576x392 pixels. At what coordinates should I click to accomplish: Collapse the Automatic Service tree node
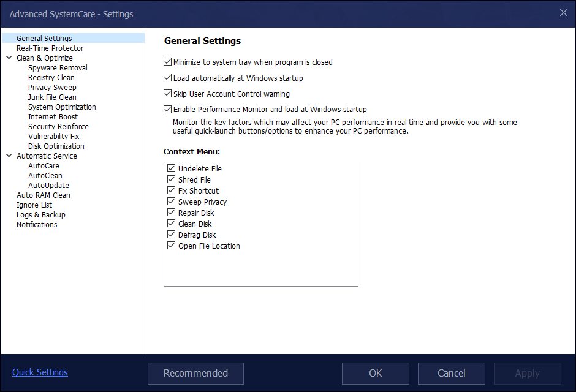tap(9, 156)
